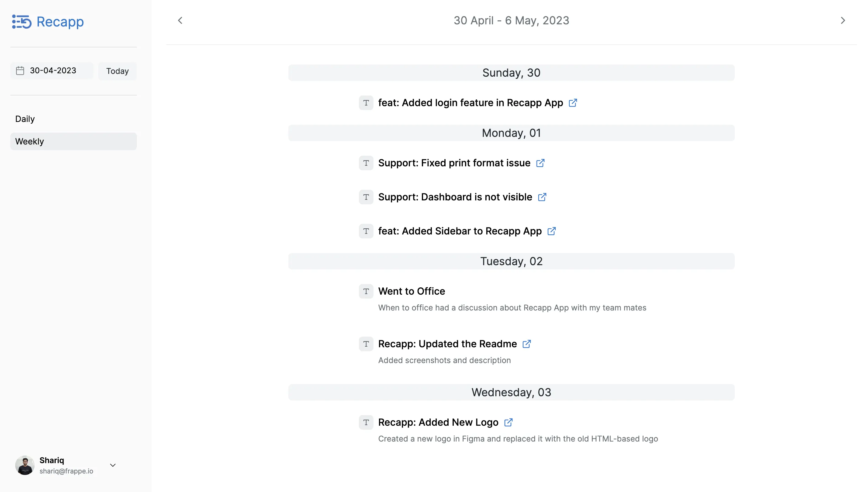This screenshot has height=492, width=868.
Task: Click 'Added screenshots and description' text
Action: pyautogui.click(x=444, y=361)
